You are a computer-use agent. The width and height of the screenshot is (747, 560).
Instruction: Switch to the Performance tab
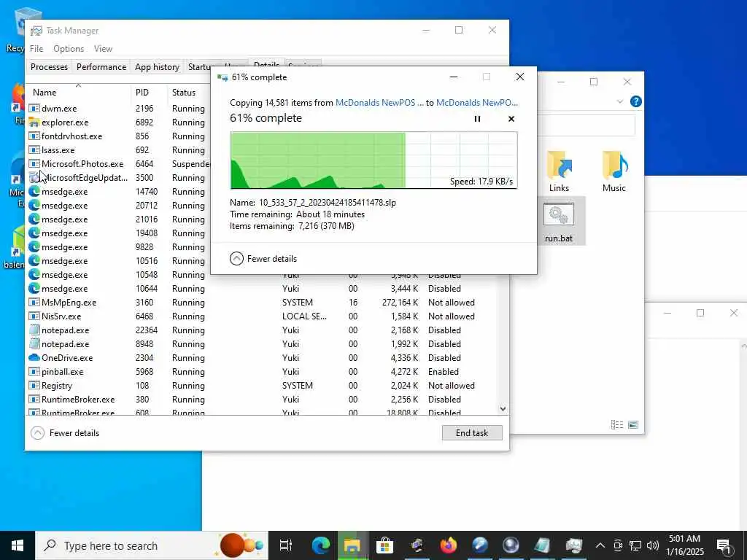tap(101, 67)
